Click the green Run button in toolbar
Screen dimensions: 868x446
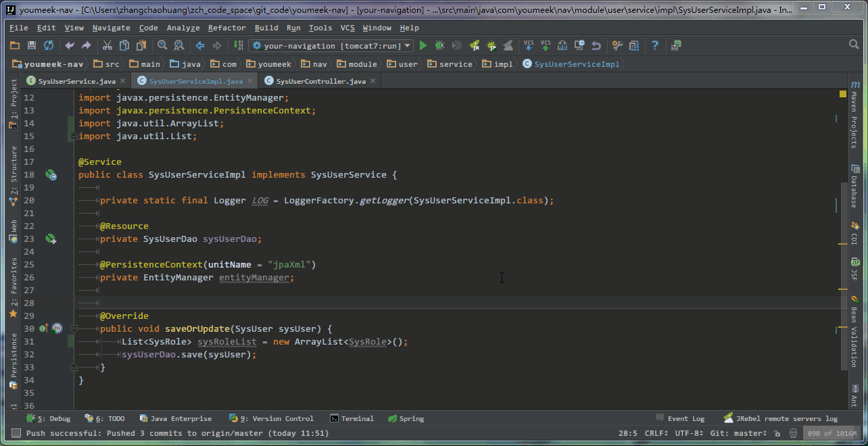[x=423, y=45]
